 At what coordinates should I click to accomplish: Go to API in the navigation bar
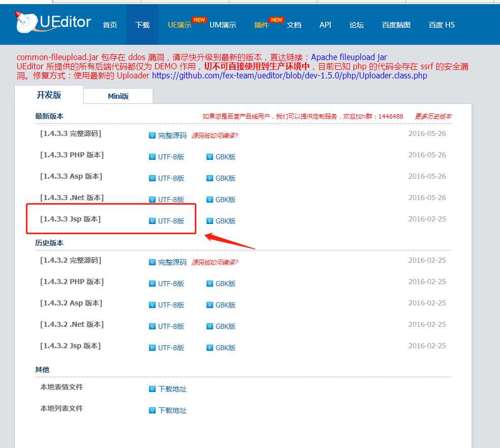click(325, 25)
